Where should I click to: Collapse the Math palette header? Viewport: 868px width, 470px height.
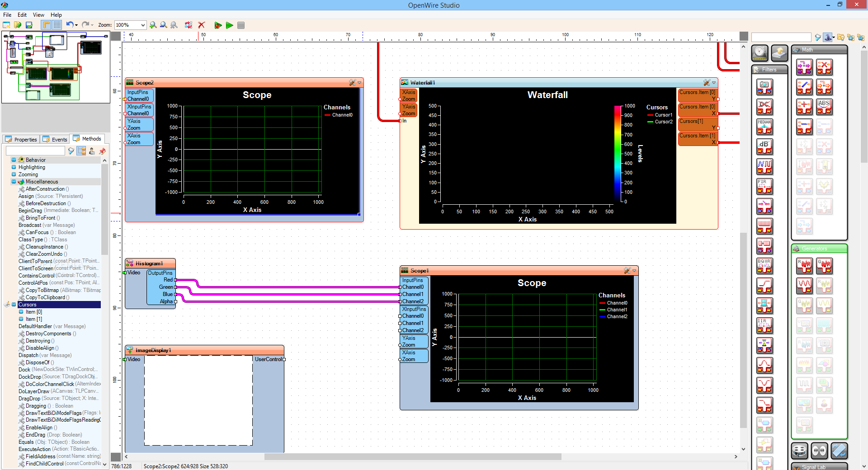coord(819,50)
